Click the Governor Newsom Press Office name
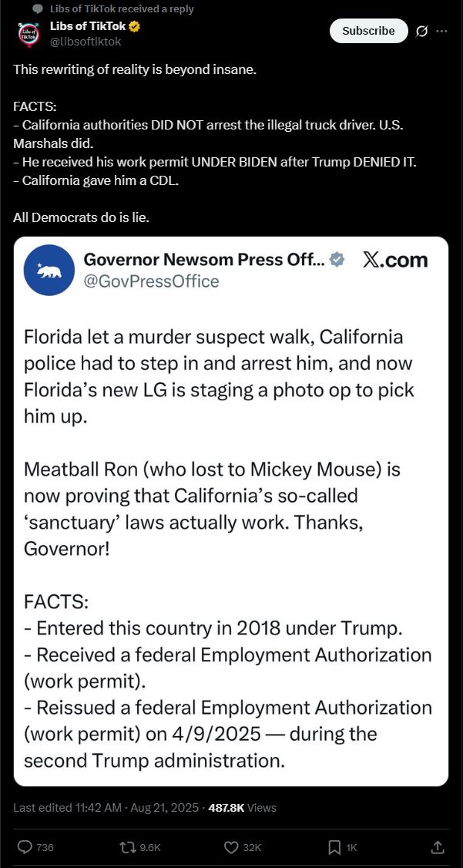This screenshot has height=868, width=463. (203, 260)
